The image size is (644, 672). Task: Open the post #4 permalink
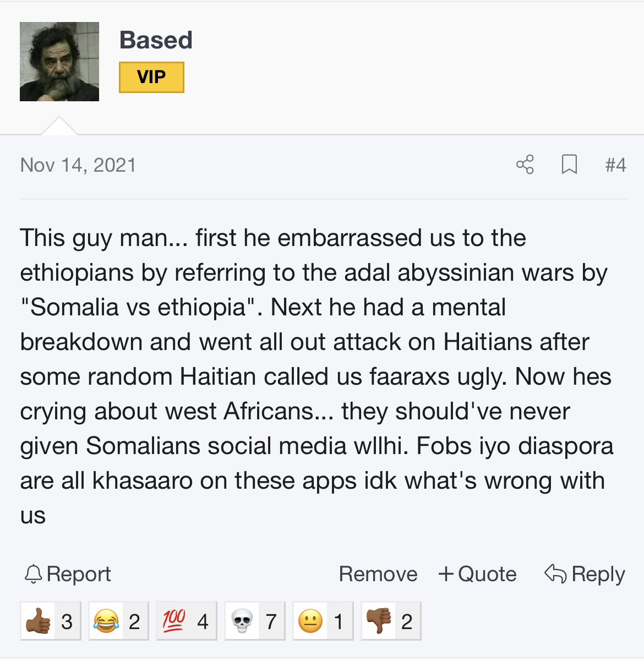point(615,165)
